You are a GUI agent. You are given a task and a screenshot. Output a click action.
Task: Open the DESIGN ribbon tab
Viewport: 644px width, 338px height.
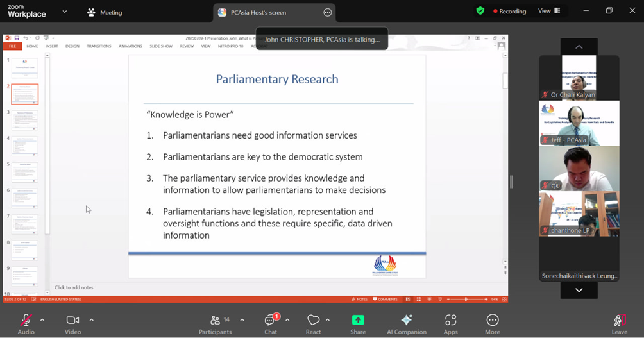click(x=72, y=46)
